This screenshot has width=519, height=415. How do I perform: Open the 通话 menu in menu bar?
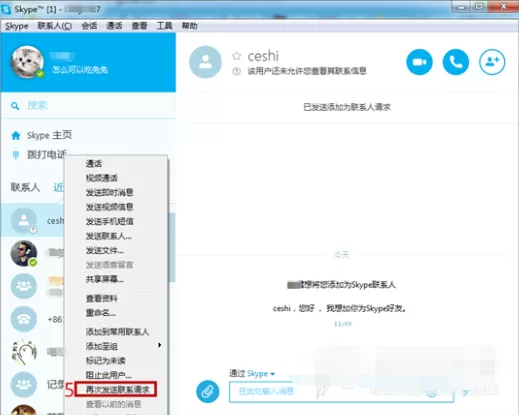coord(114,26)
